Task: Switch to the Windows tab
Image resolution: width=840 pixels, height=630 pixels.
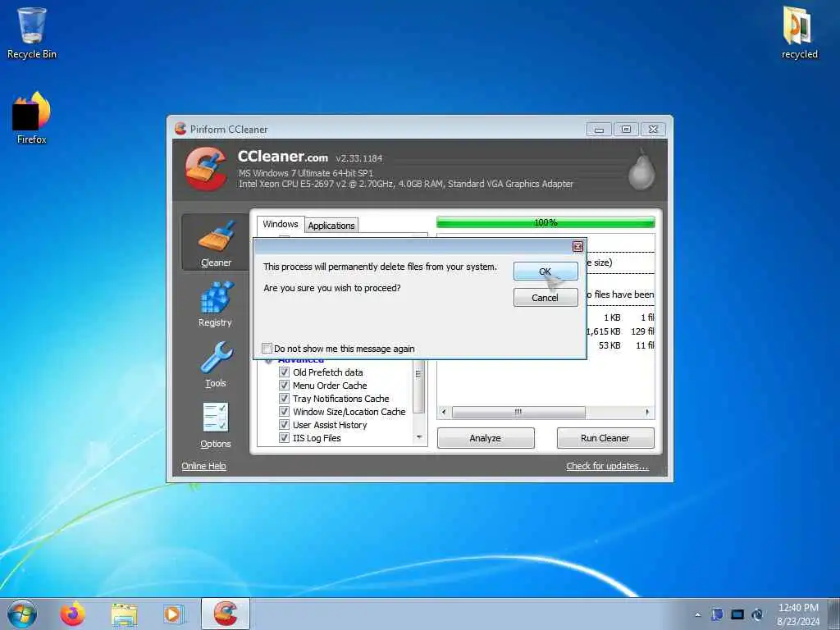Action: pos(281,225)
